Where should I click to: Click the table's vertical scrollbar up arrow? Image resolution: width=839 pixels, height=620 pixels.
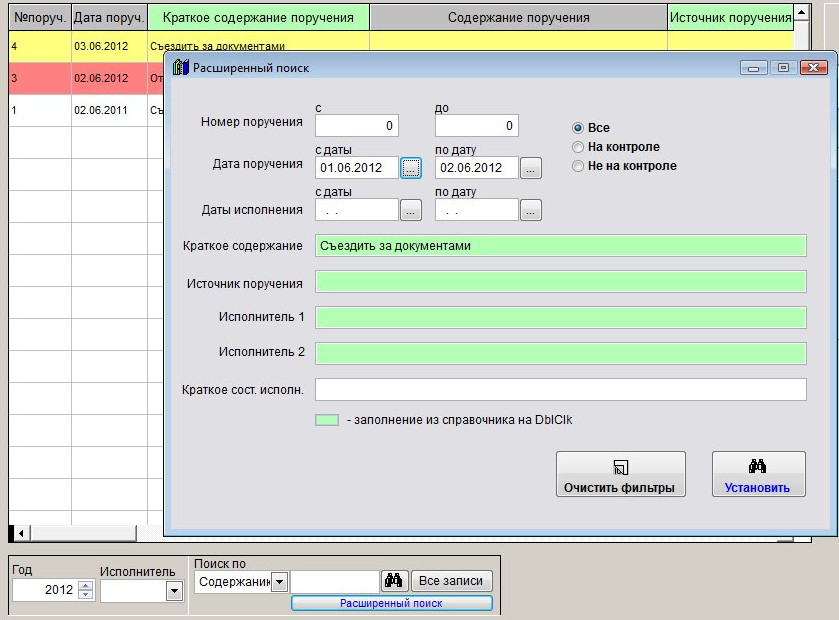801,12
